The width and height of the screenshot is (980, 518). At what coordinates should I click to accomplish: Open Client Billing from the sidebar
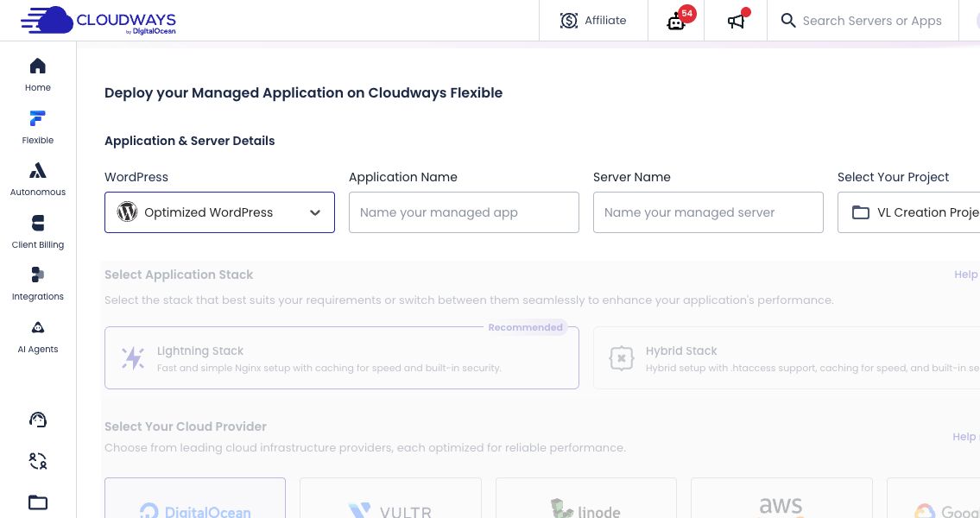pos(37,232)
